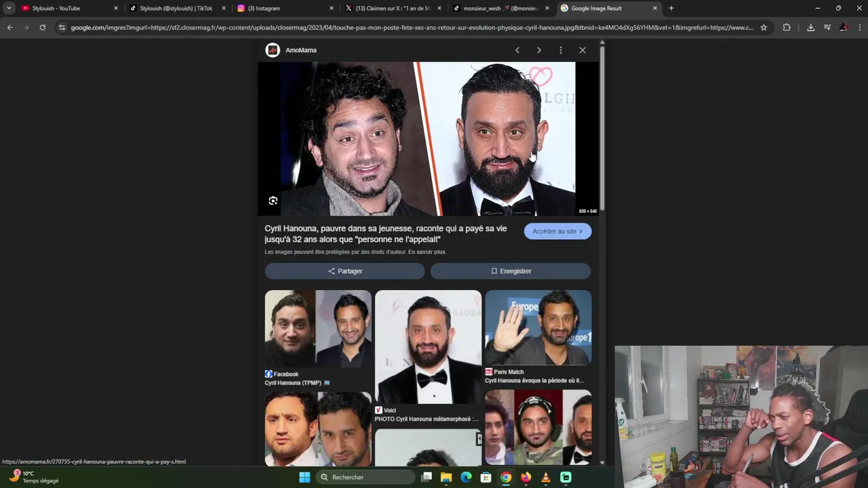The height and width of the screenshot is (488, 868).
Task: Open the En savoir plus link
Action: [x=427, y=252]
